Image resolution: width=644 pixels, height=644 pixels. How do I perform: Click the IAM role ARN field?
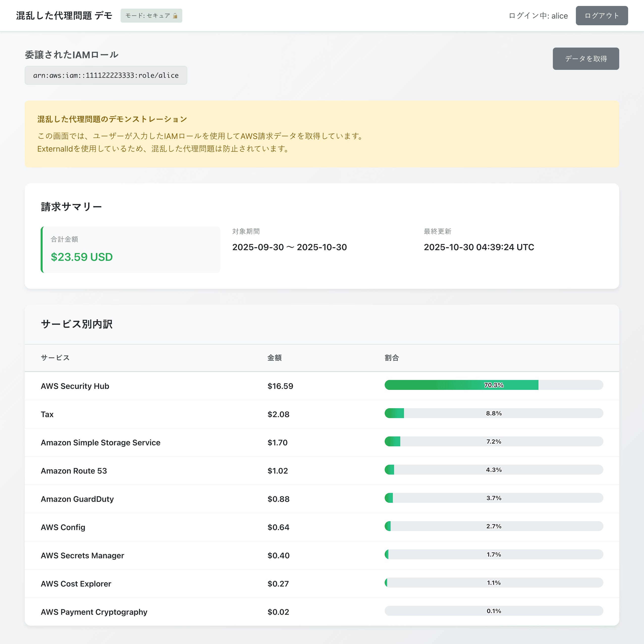click(x=106, y=75)
